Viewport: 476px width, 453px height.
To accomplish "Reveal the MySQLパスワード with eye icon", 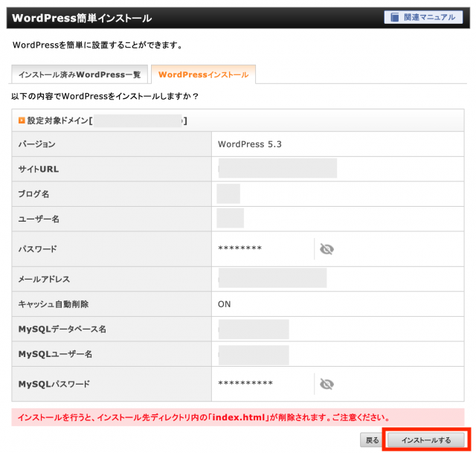I will pos(327,384).
